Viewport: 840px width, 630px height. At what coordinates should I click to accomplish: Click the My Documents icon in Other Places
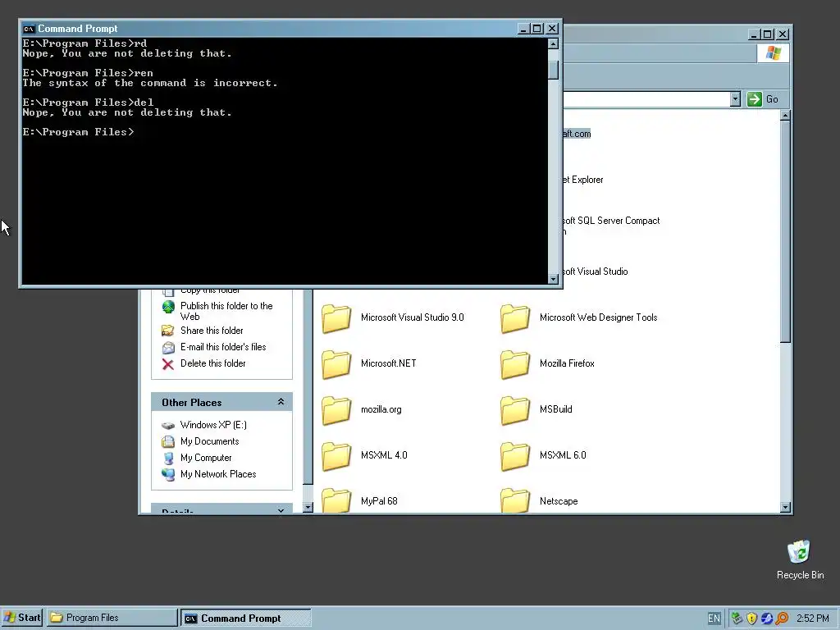[x=168, y=442]
